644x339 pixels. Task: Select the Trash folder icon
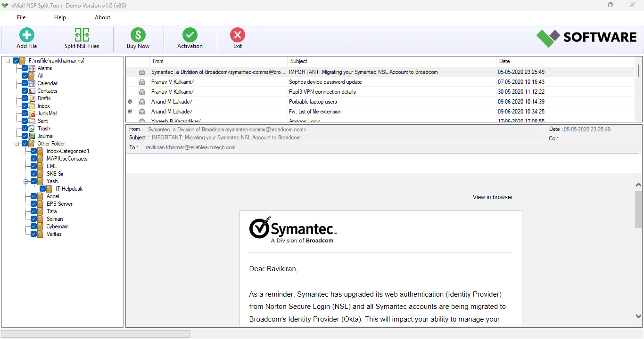(x=32, y=129)
